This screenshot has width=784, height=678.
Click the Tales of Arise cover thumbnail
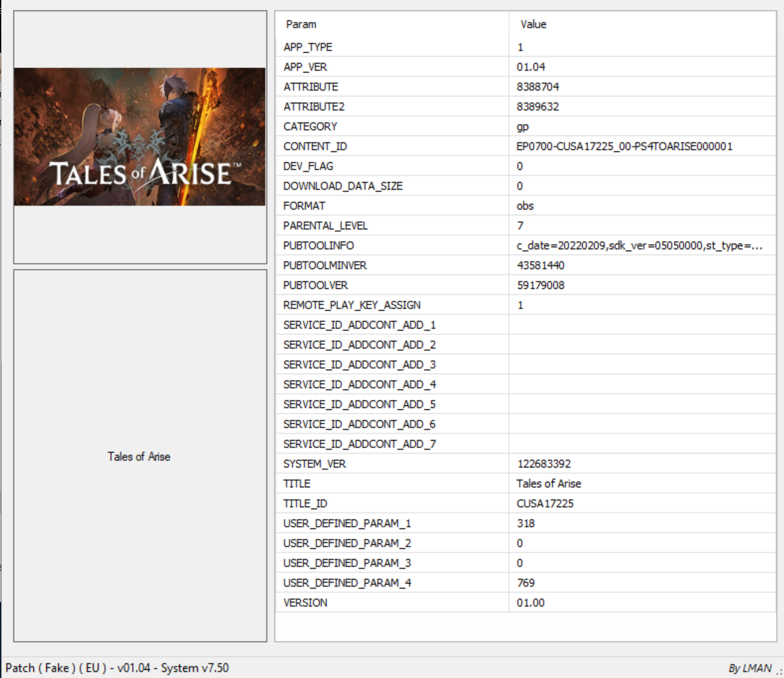tap(140, 136)
